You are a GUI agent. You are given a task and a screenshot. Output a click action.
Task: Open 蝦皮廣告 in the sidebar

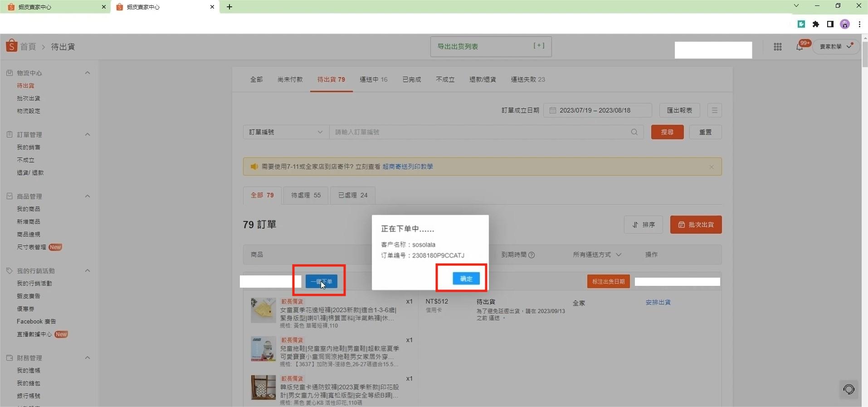pyautogui.click(x=29, y=296)
